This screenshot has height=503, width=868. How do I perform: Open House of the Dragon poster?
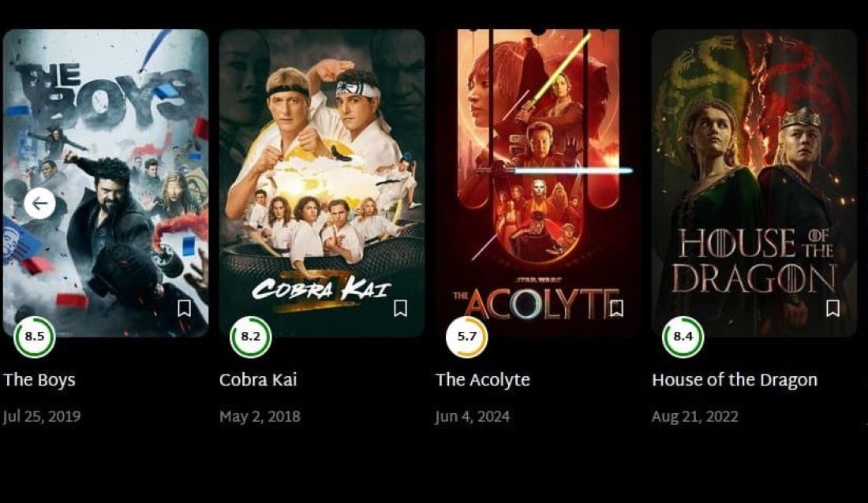tap(754, 183)
